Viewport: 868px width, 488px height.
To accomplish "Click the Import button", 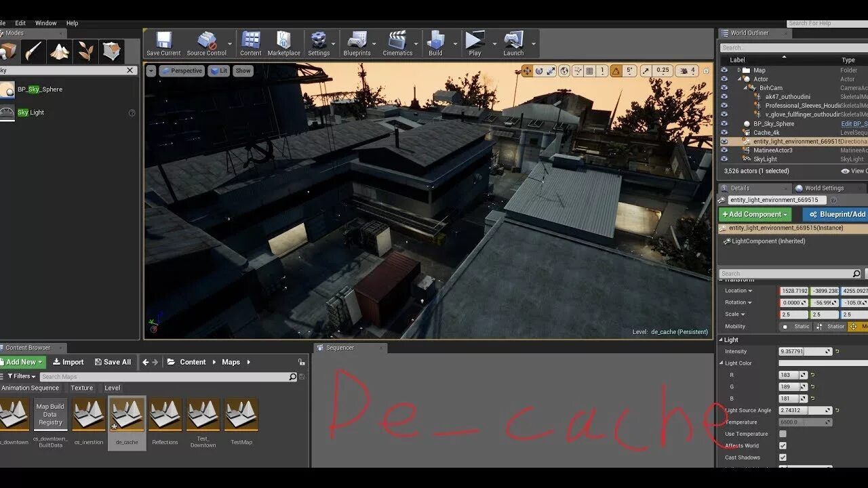I will pos(68,362).
